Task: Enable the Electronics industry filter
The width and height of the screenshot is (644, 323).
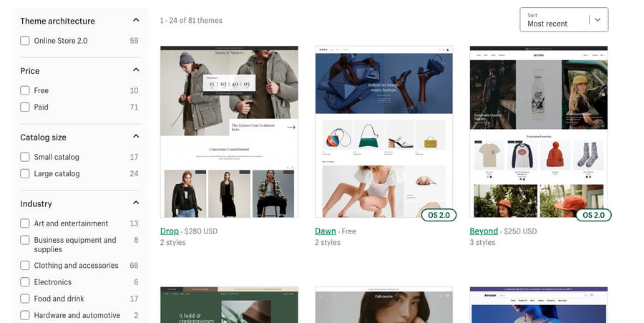Action: [25, 282]
